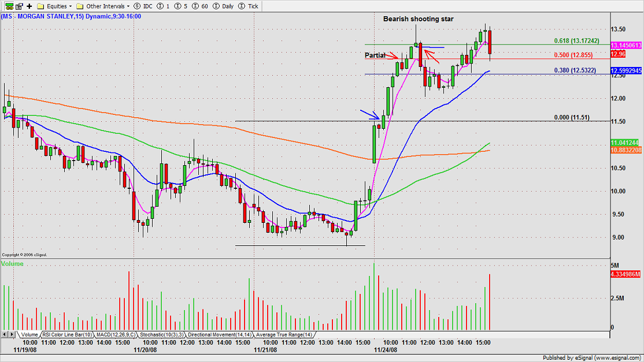Click the magenta 13.1450613 price tag
Screen dimensions: 644x362
click(626, 46)
